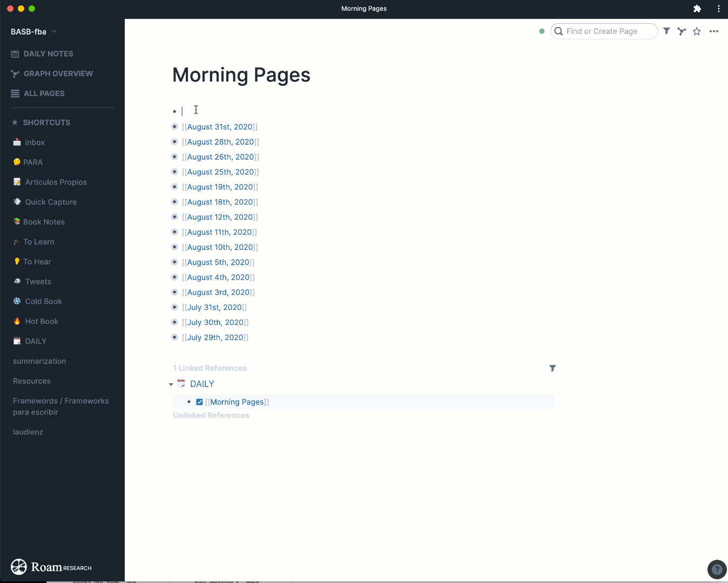Click the bullet of July 29th block
The height and width of the screenshot is (583, 728).
point(174,337)
